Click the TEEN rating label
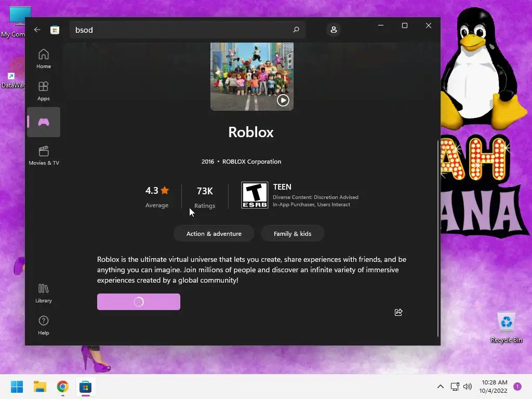This screenshot has height=399, width=532. 282,187
